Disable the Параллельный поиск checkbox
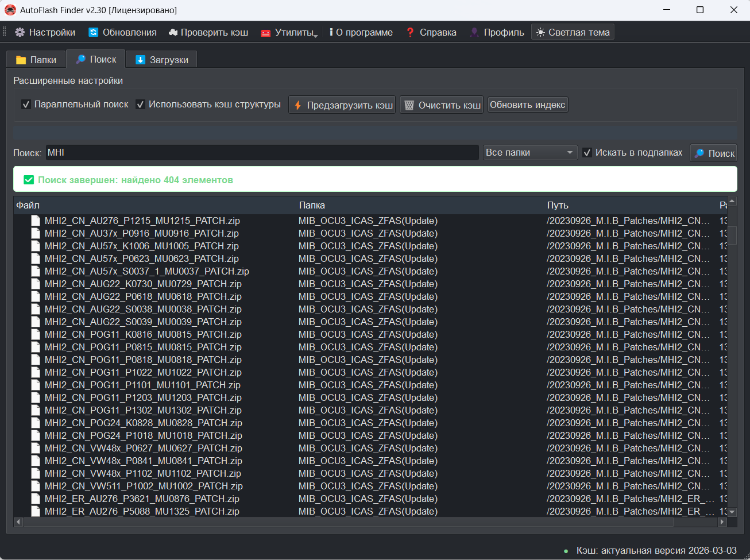The width and height of the screenshot is (750, 560). 26,105
